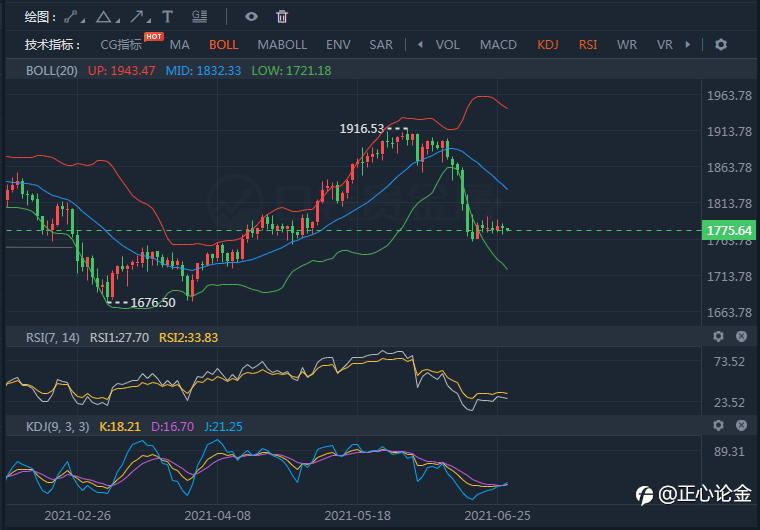Click the K:18.21 value

coord(120,427)
